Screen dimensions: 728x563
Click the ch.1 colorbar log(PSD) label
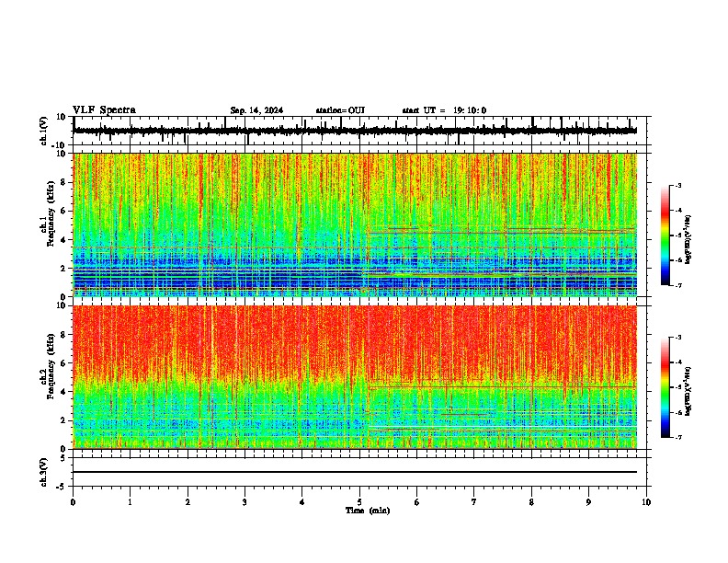(688, 240)
